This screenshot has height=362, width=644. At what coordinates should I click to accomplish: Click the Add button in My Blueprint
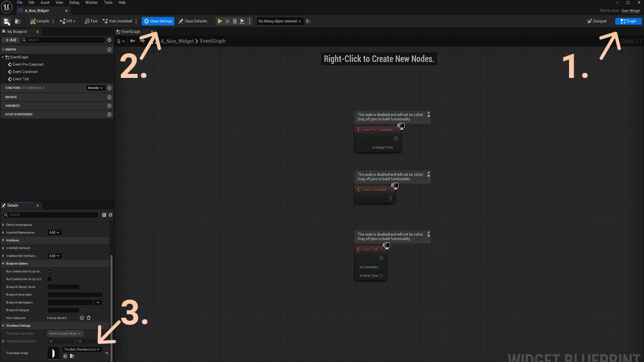tap(11, 40)
